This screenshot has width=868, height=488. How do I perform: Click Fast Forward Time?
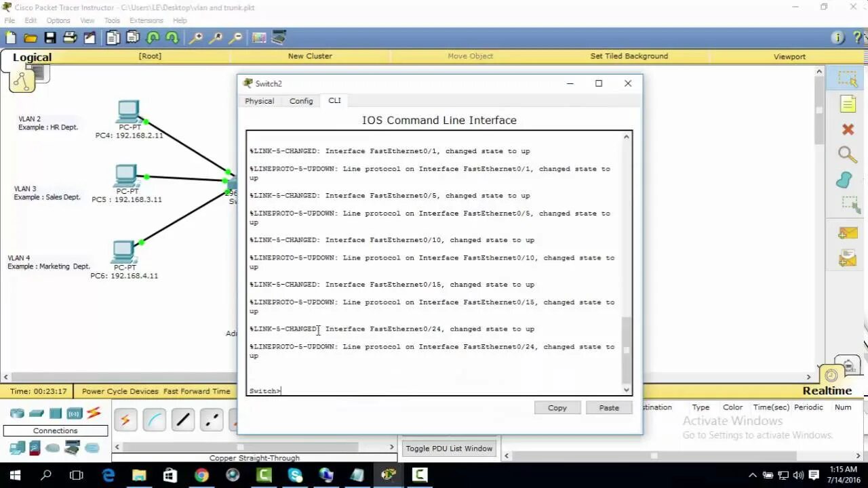[x=197, y=391]
